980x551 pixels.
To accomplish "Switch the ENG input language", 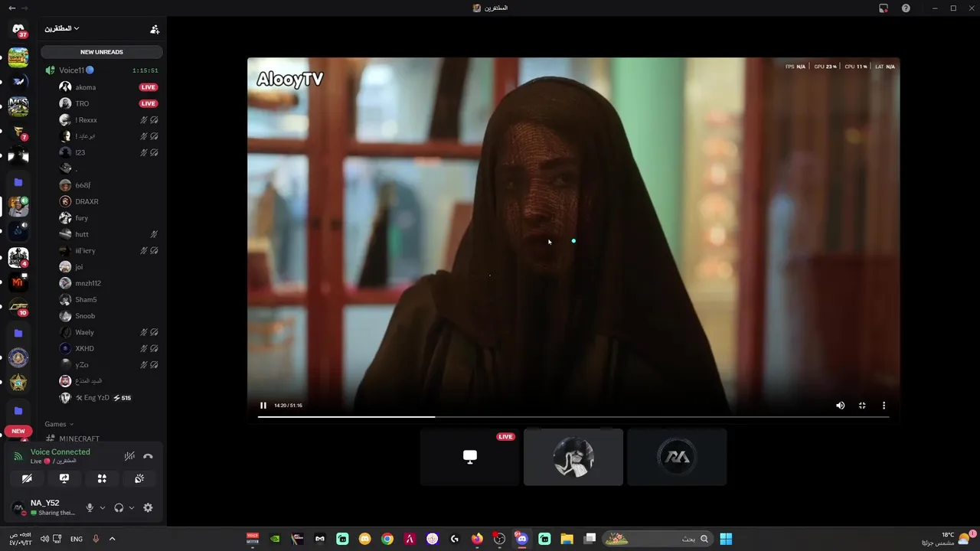I will pyautogui.click(x=77, y=539).
